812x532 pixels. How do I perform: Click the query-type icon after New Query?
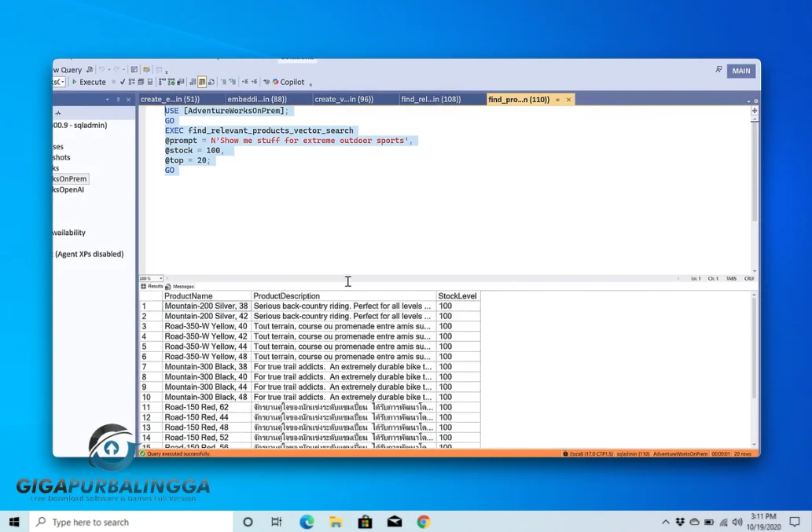point(90,69)
